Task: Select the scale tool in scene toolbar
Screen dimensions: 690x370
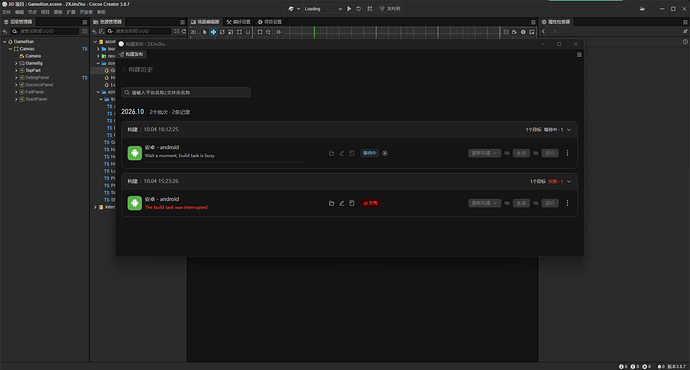Action: (x=231, y=32)
